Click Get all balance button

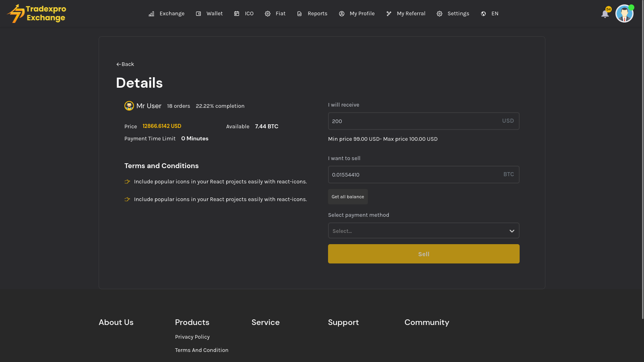click(348, 197)
